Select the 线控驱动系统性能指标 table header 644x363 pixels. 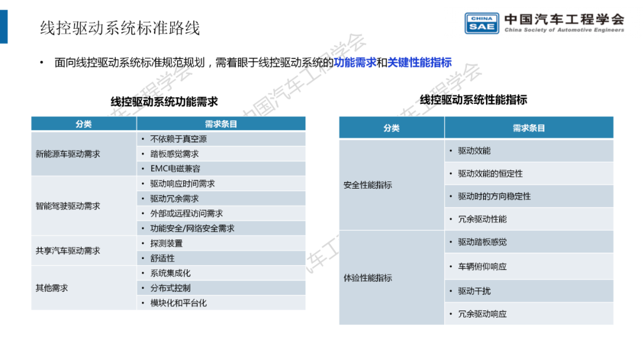point(475,99)
